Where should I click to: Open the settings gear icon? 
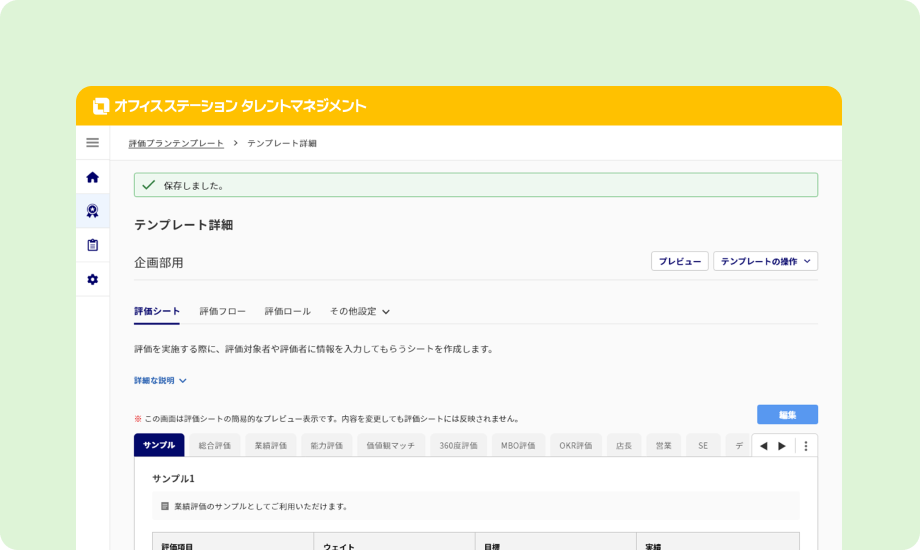tap(92, 279)
